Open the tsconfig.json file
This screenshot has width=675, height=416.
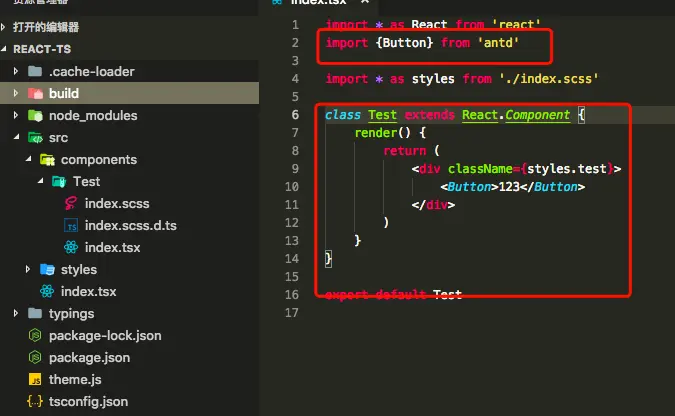88,401
